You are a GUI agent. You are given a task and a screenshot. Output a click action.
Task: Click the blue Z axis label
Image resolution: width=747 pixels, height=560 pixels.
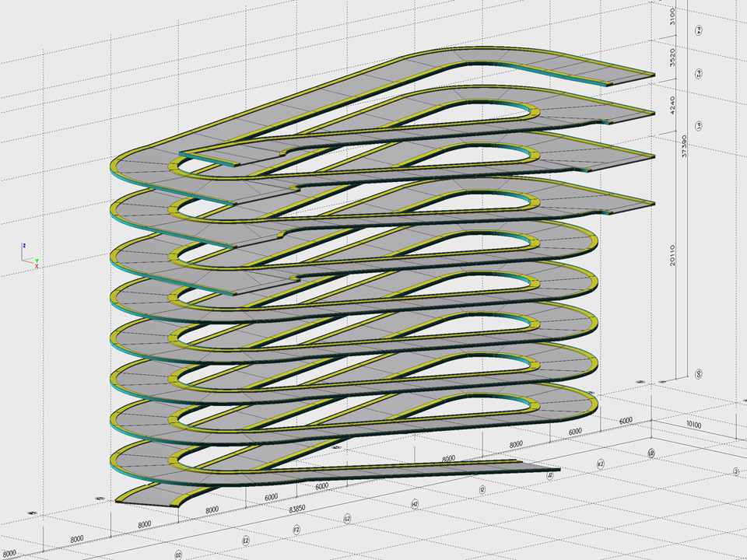pos(24,245)
